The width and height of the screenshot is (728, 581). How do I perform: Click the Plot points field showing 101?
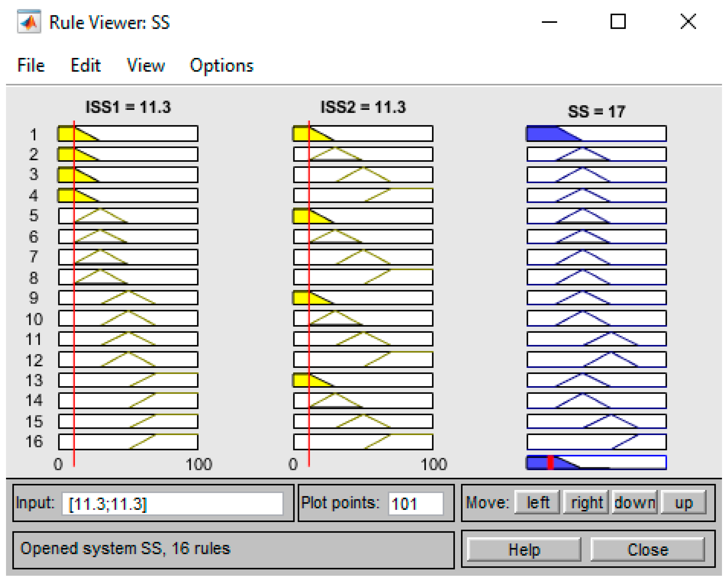tap(415, 504)
